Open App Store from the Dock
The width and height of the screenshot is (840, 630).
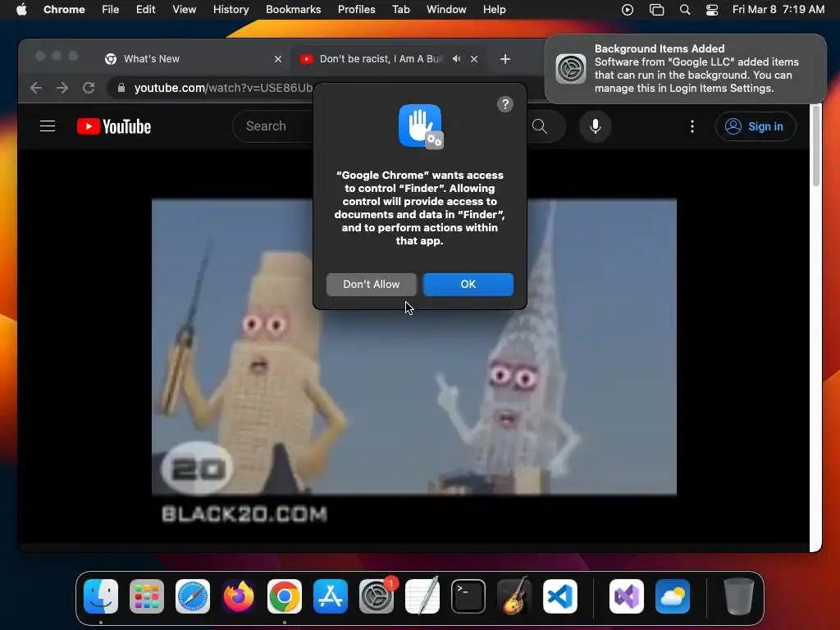(x=331, y=596)
